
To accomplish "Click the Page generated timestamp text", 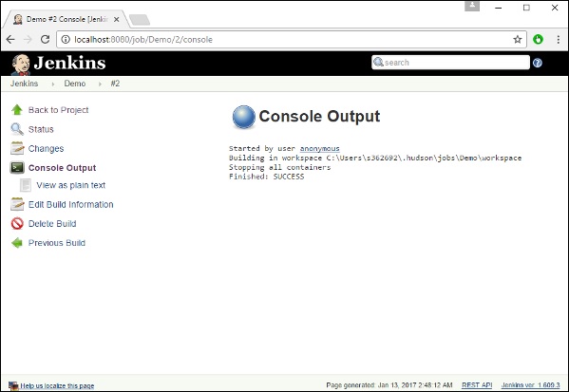I will pyautogui.click(x=389, y=385).
